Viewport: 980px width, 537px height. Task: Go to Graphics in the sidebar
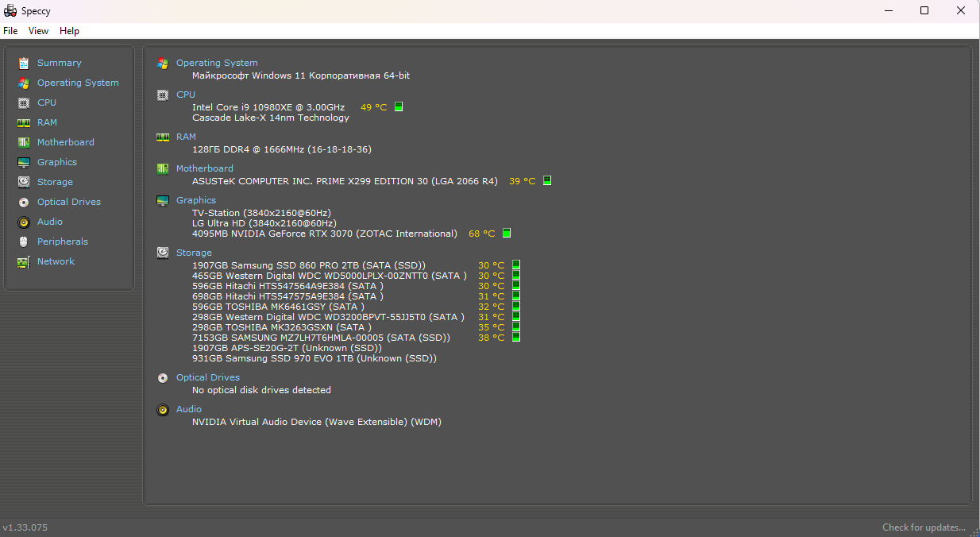(x=57, y=162)
